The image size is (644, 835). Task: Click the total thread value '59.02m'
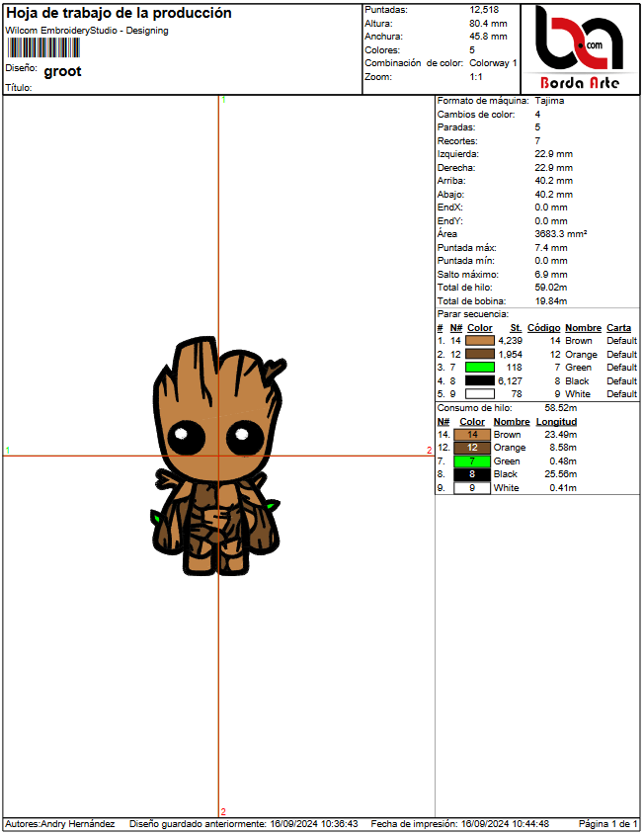(x=551, y=288)
